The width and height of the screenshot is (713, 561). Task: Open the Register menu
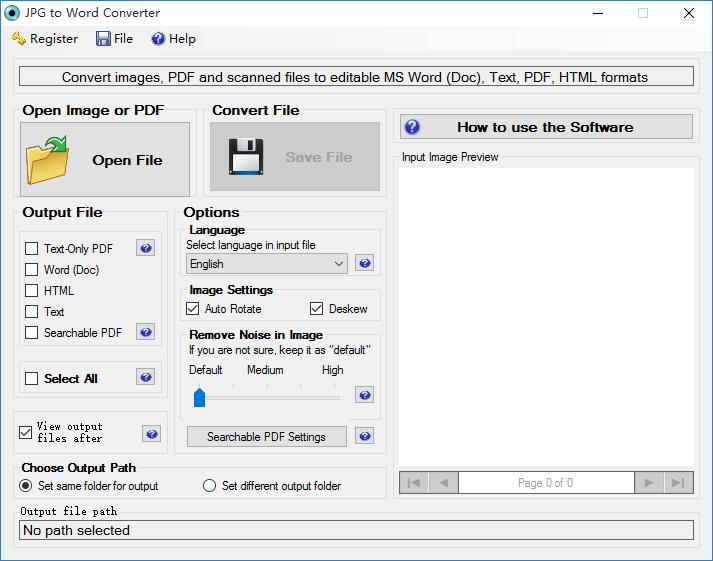[45, 39]
